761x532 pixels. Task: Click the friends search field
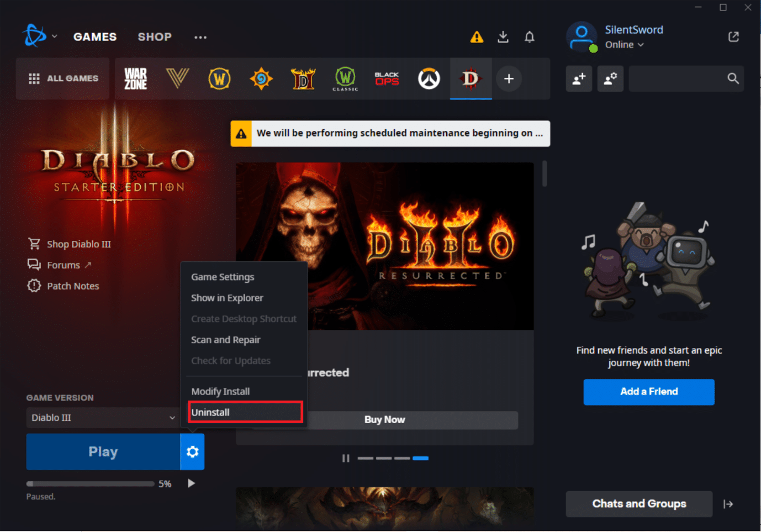686,78
